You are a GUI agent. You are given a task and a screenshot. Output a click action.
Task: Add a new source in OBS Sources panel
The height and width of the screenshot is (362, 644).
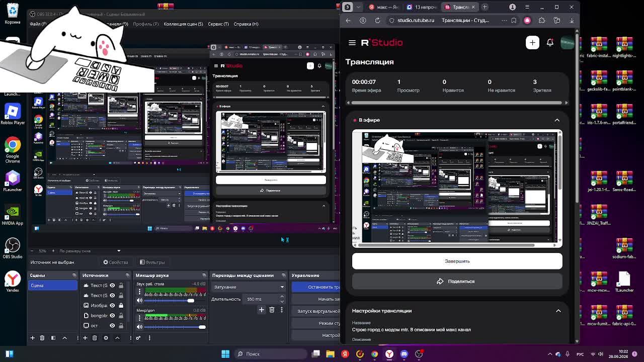85,338
